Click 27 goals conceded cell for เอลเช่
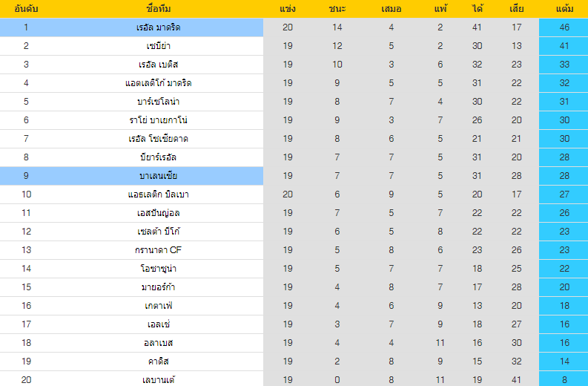 click(x=516, y=324)
